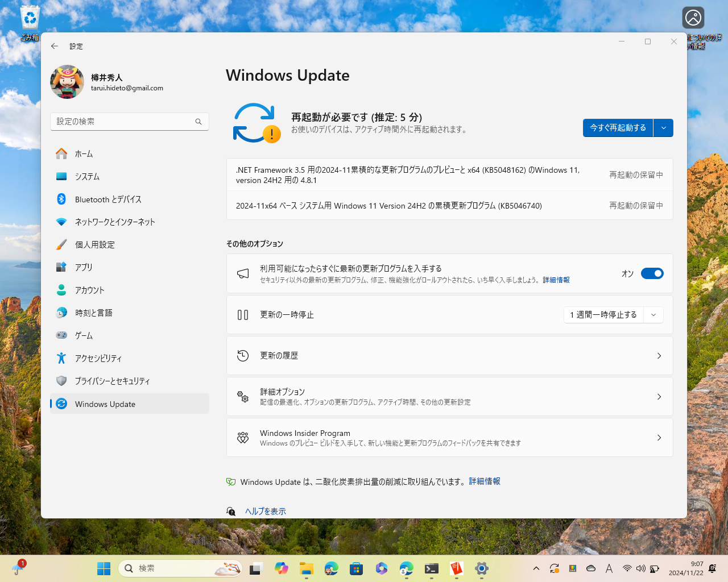Expand the restart options dropdown arrow
The height and width of the screenshot is (582, 728).
pos(664,128)
